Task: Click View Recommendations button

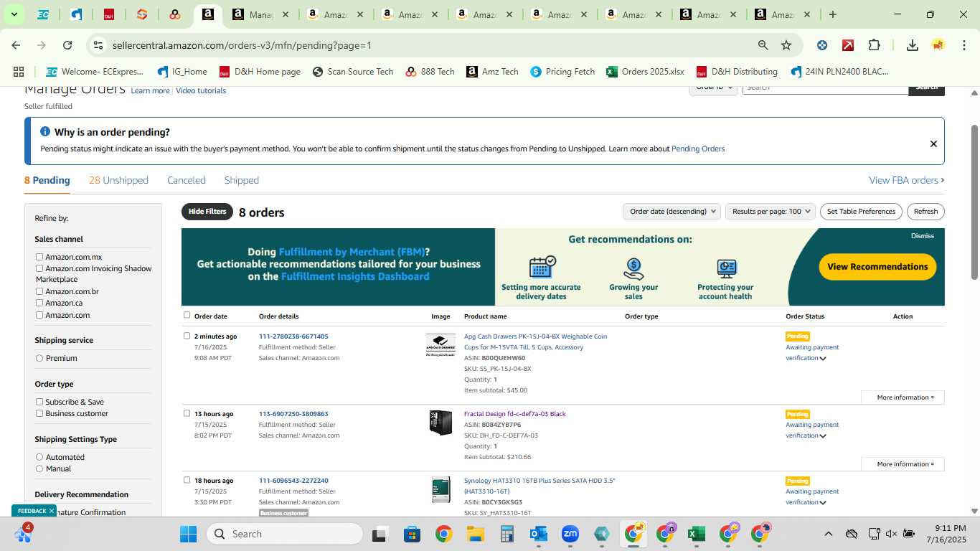Action: click(x=877, y=267)
